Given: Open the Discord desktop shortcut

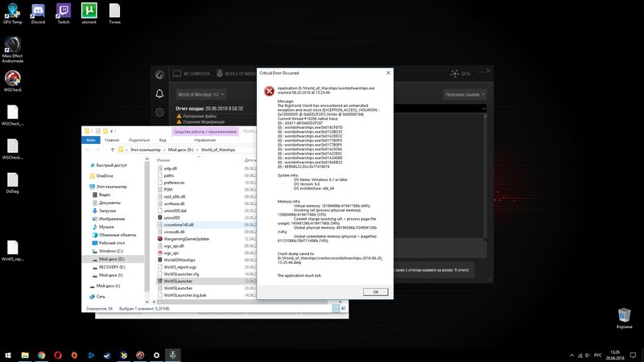Looking at the screenshot, I should click(38, 13).
